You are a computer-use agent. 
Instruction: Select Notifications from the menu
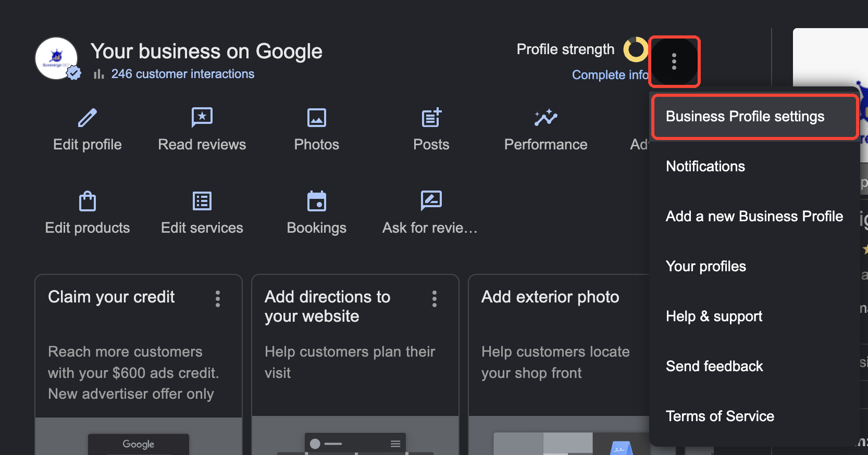(x=754, y=167)
